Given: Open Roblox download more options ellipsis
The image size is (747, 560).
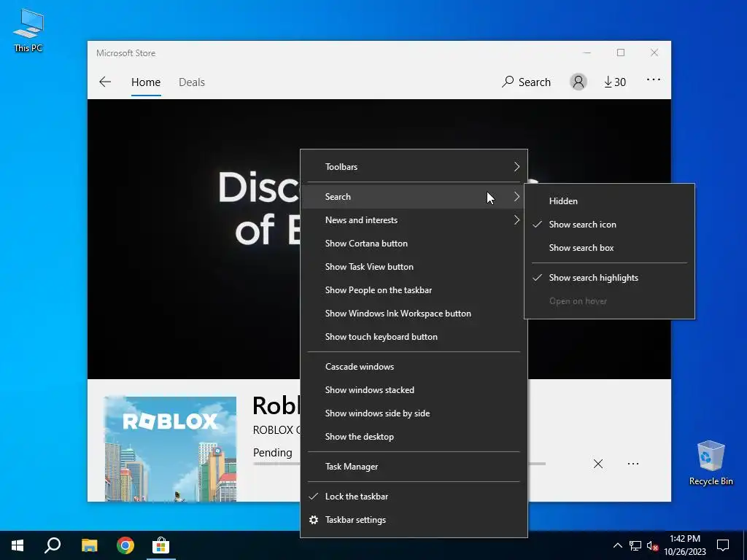Looking at the screenshot, I should tap(632, 464).
